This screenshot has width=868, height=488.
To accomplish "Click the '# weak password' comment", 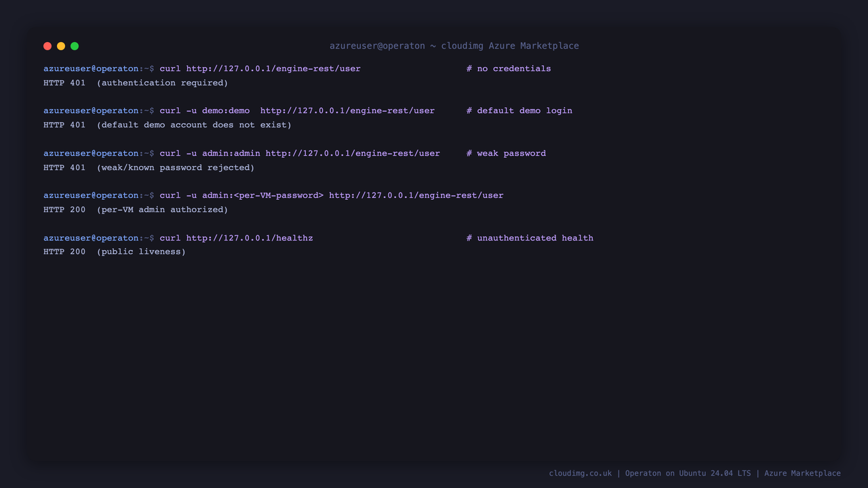I will [506, 153].
